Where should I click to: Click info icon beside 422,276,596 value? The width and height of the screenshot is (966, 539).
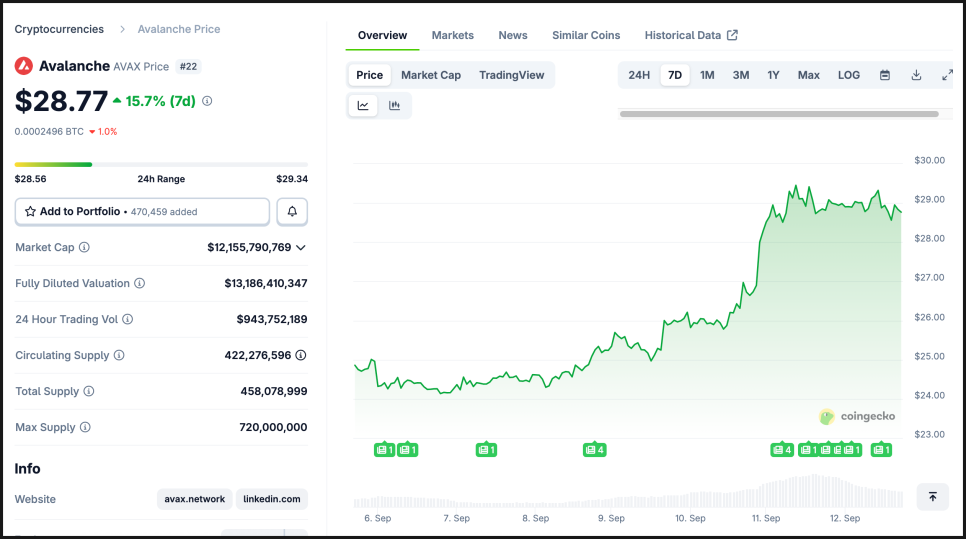click(301, 355)
